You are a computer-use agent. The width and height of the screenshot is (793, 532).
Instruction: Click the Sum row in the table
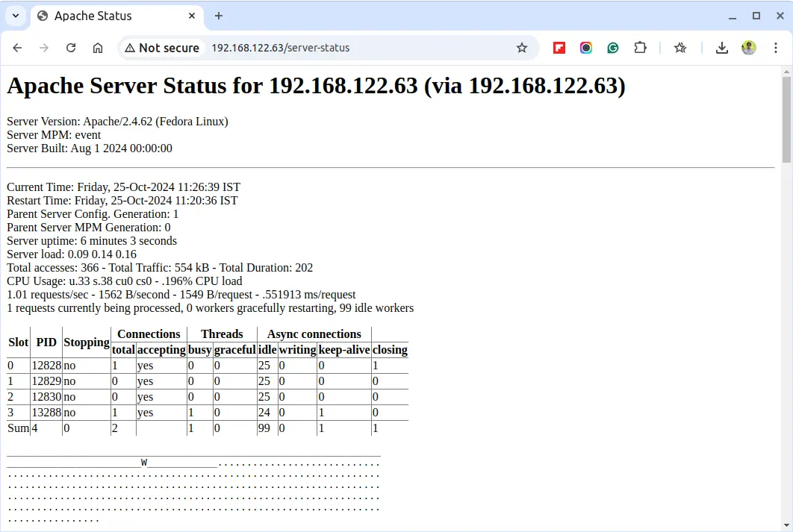tap(17, 428)
